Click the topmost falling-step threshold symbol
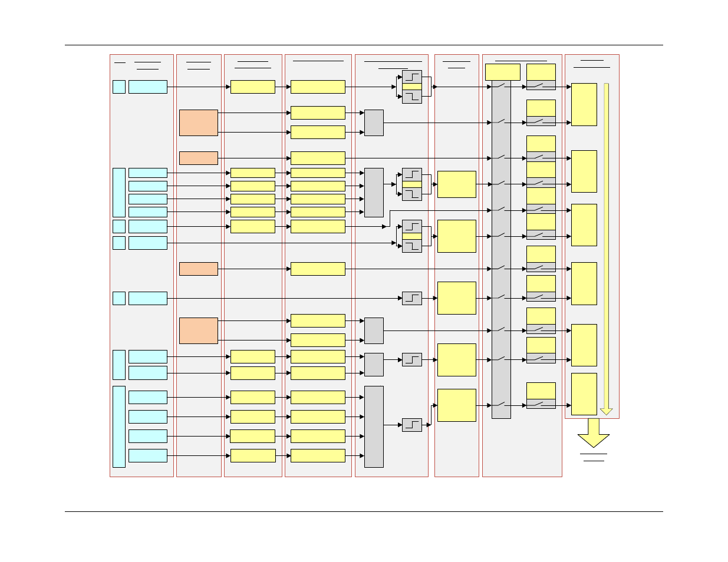Screen dimensions: 728x562 point(412,97)
